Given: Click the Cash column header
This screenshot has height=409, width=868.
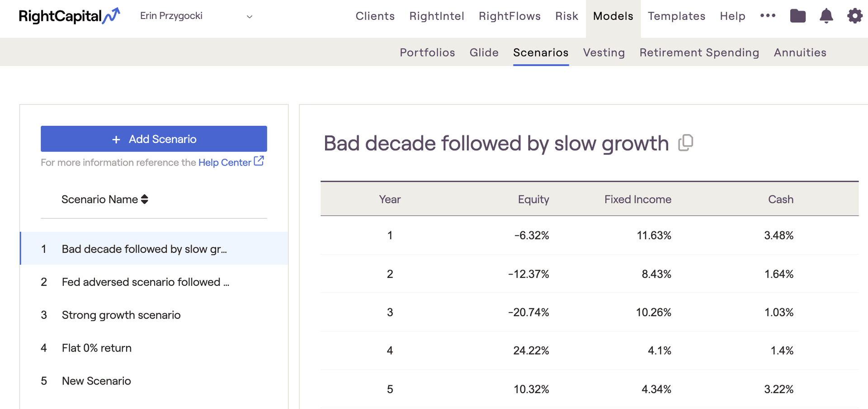Looking at the screenshot, I should click(x=781, y=200).
